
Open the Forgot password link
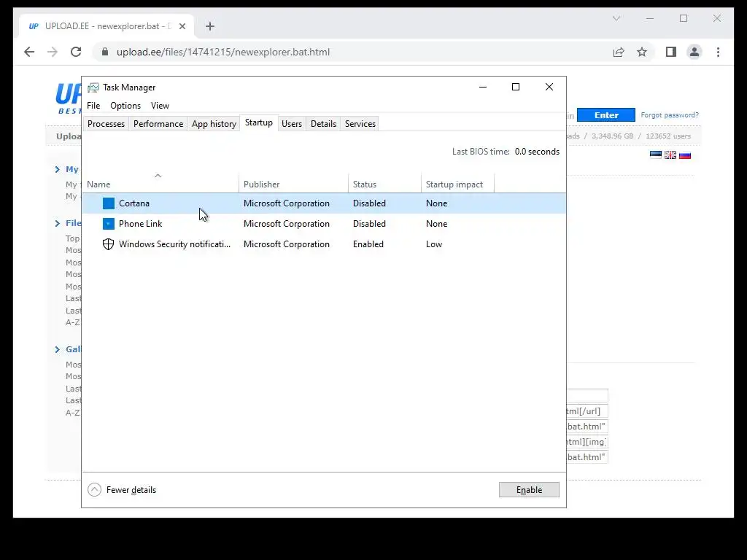pyautogui.click(x=670, y=115)
